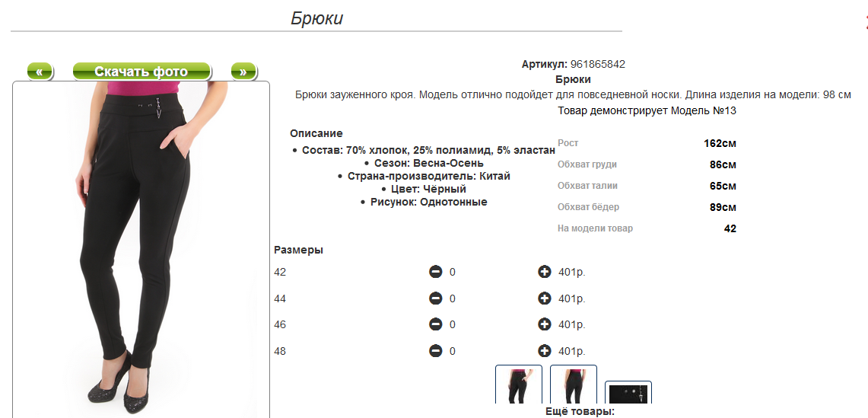Click the quantity value for size 42

pos(453,272)
